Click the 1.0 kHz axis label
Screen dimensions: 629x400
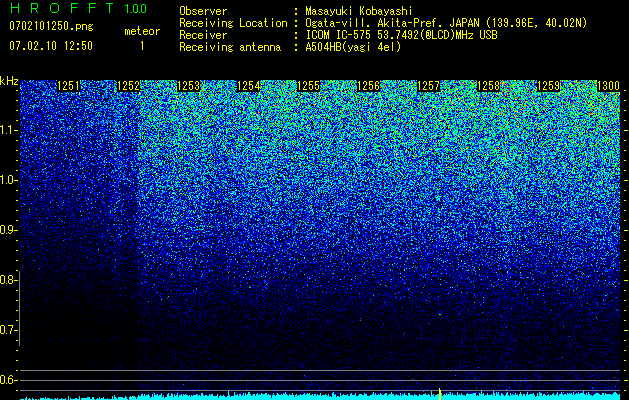tap(8, 180)
